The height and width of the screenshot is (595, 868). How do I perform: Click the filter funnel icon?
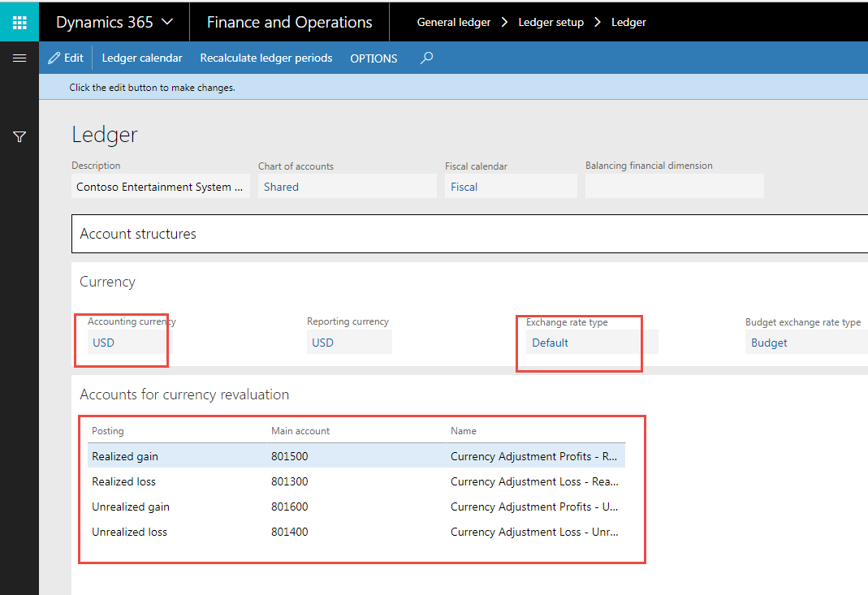[x=19, y=137]
